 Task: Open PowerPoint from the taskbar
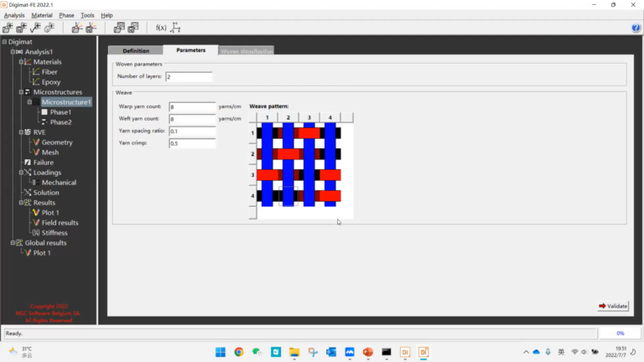tap(368, 352)
